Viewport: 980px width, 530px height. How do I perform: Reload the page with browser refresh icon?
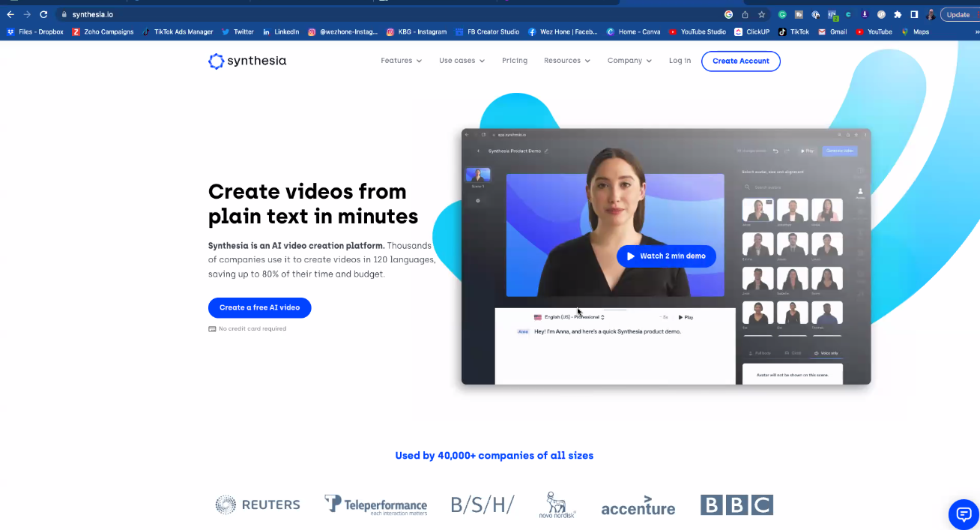tap(43, 14)
